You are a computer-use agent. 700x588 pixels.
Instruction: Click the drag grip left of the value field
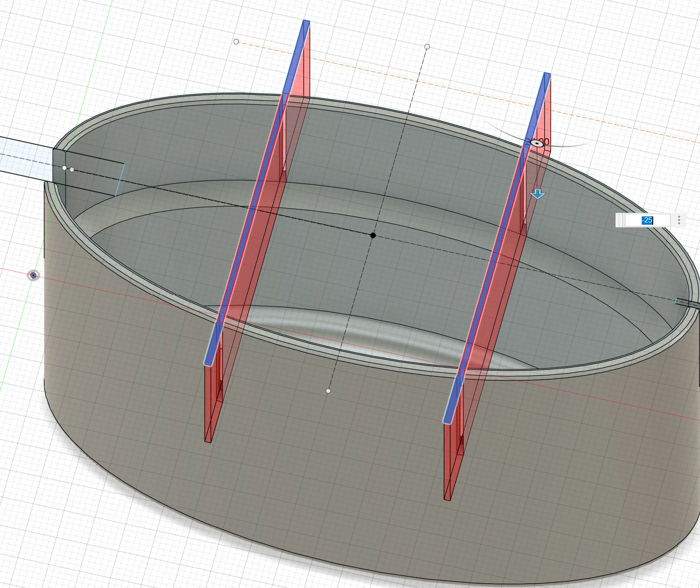619,220
